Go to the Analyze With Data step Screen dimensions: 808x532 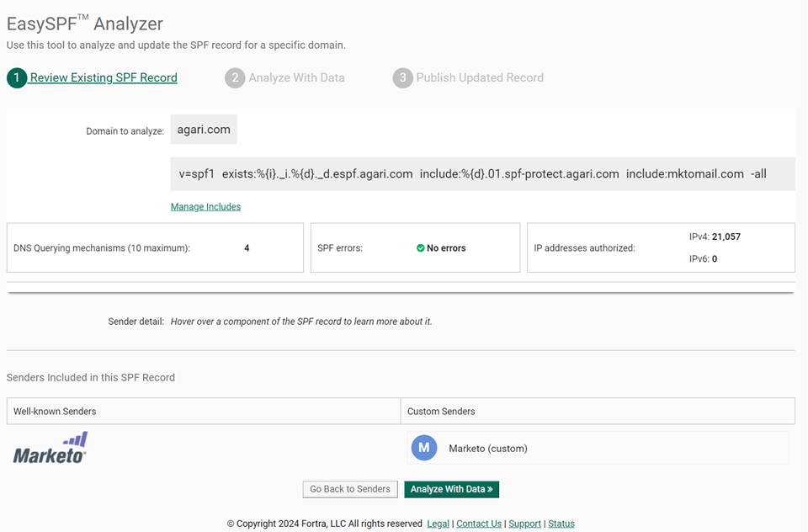296,78
